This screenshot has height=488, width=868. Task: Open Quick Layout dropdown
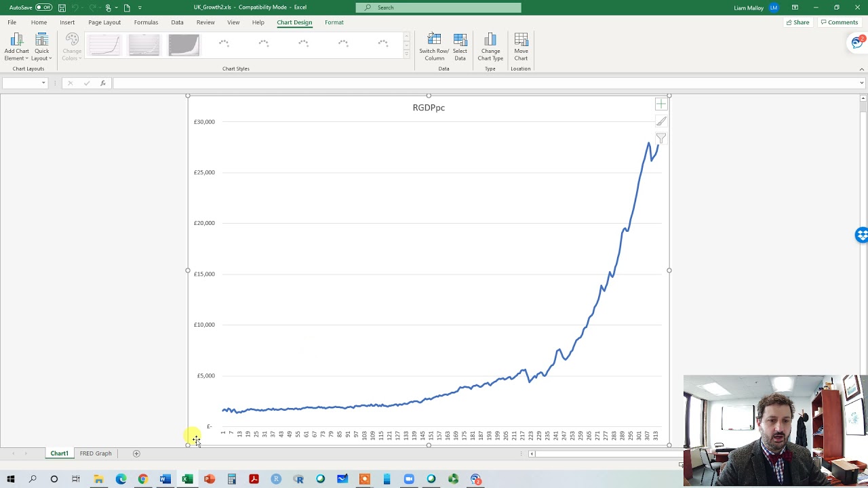click(41, 47)
